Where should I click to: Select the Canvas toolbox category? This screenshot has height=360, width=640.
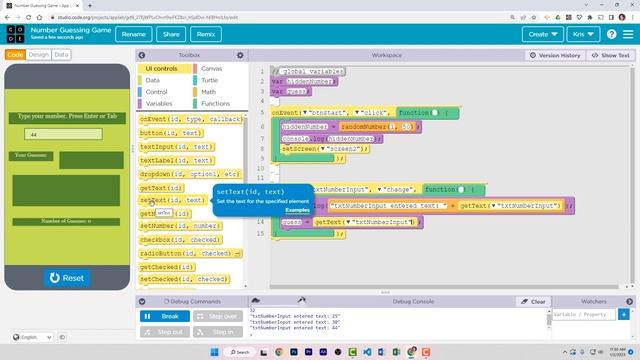click(211, 69)
